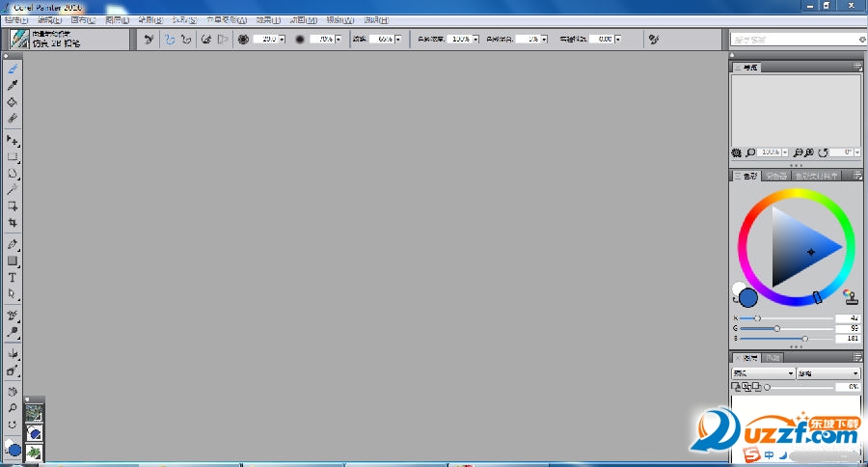This screenshot has height=467, width=868.
Task: Select the Eraser tool in the toolbox
Action: click(x=13, y=118)
